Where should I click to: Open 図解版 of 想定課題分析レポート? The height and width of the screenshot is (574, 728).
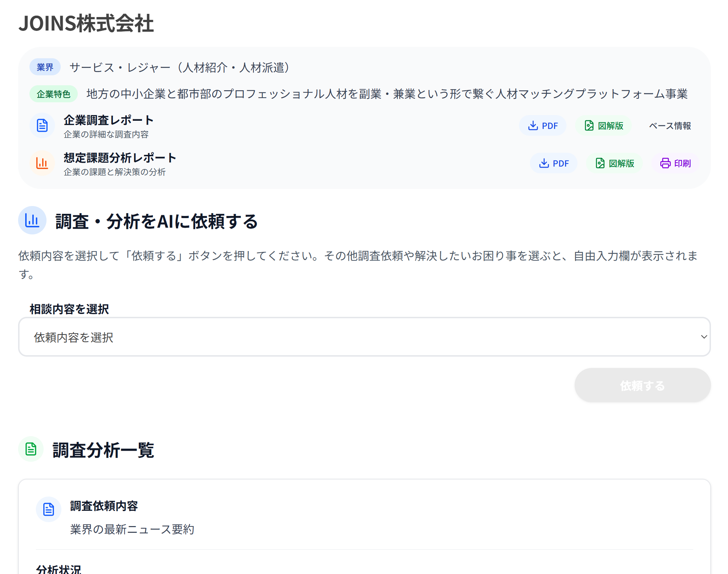point(615,163)
